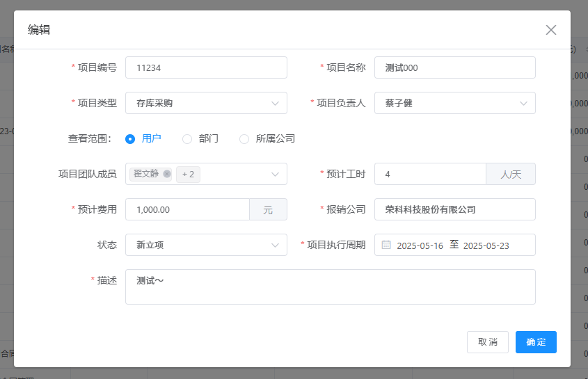Close the 编辑 dialog with X icon
The height and width of the screenshot is (379, 588).
coord(551,30)
